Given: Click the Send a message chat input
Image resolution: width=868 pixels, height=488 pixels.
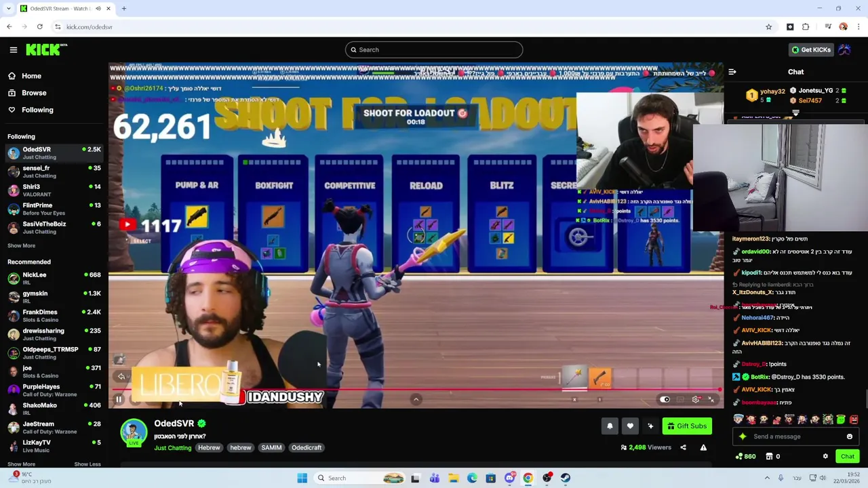Looking at the screenshot, I should tap(797, 436).
